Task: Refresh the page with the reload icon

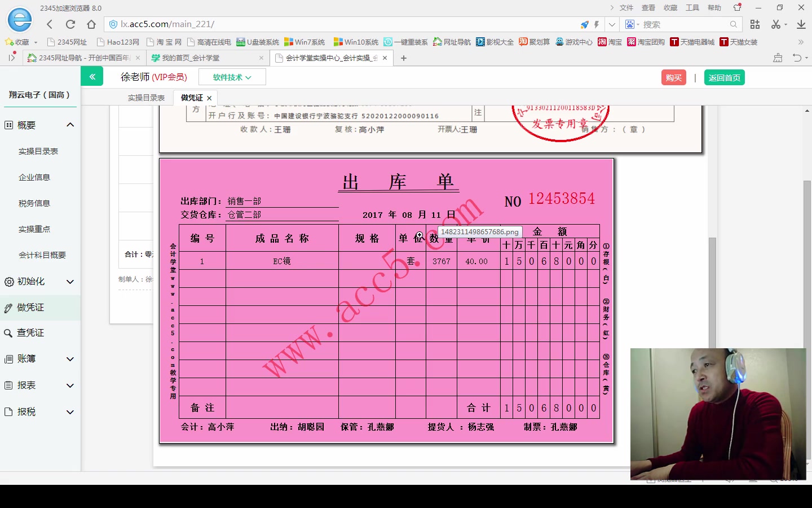Action: (x=69, y=24)
